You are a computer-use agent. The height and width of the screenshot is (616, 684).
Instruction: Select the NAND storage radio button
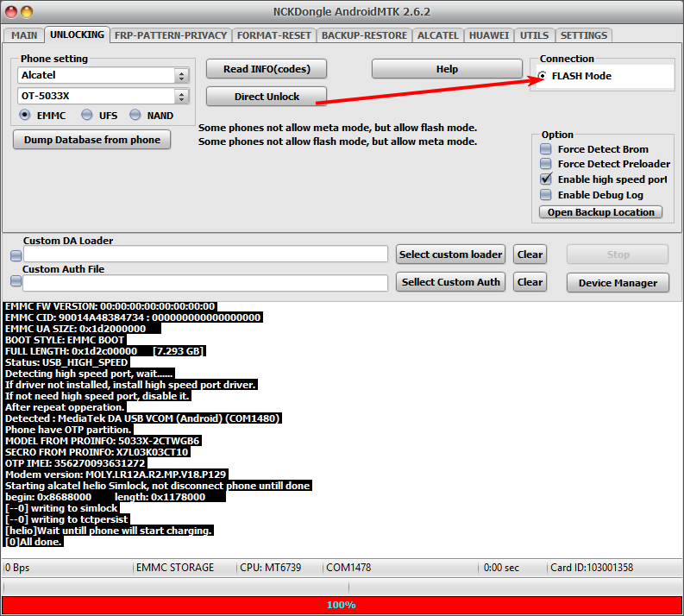(135, 115)
